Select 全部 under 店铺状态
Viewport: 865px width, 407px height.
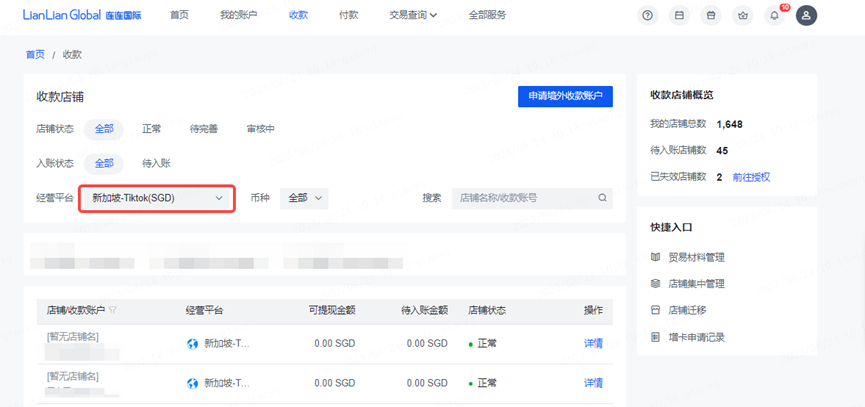click(x=104, y=129)
